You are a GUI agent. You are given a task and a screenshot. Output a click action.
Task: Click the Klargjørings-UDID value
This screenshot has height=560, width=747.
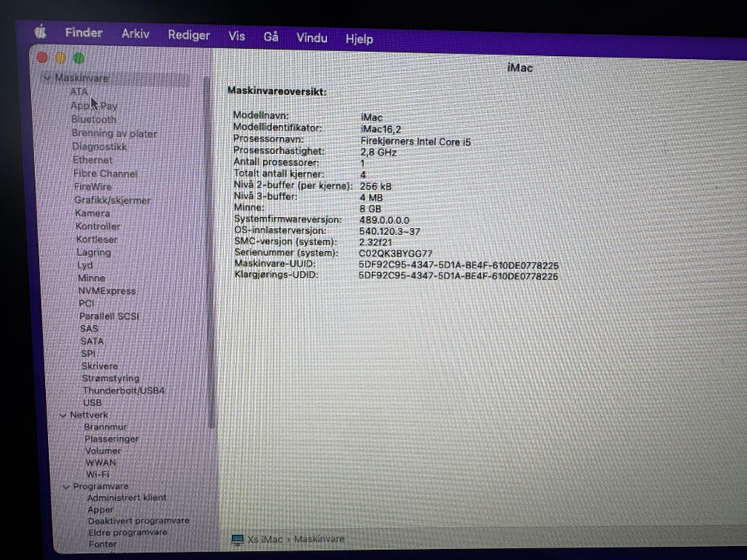[x=458, y=276]
